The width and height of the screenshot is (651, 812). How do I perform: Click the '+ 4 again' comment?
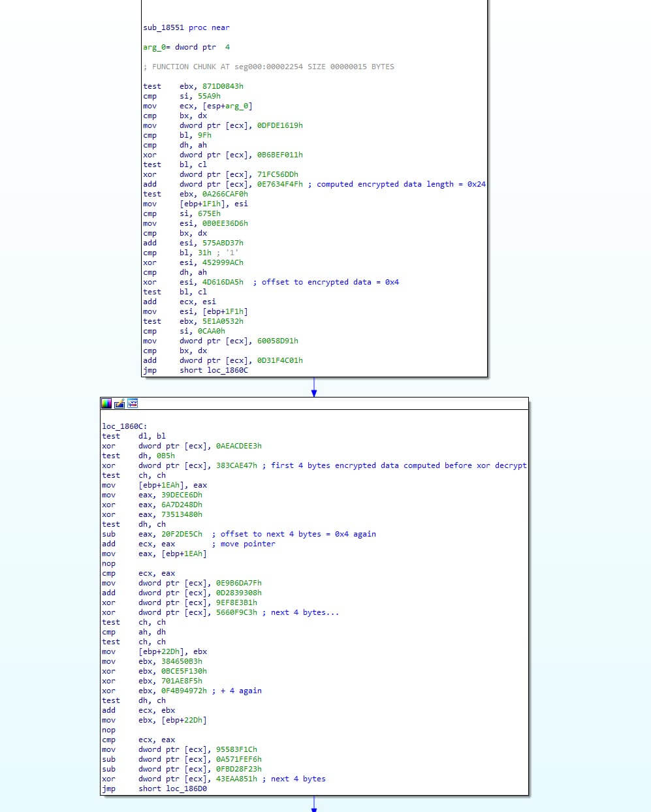(x=236, y=691)
